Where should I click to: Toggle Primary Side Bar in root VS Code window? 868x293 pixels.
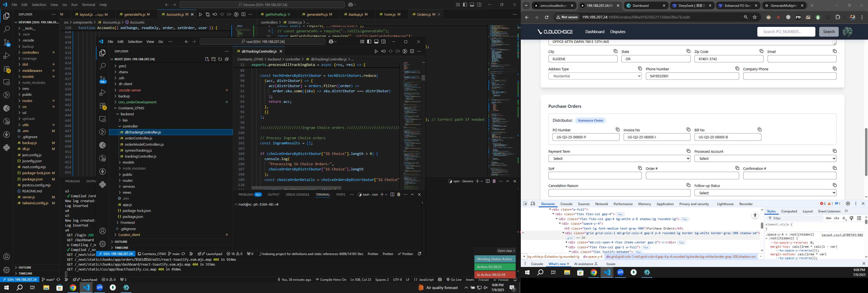coord(369,42)
